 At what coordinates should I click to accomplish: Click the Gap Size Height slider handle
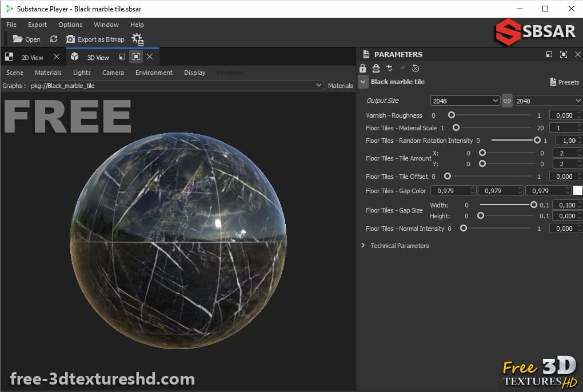tap(480, 215)
